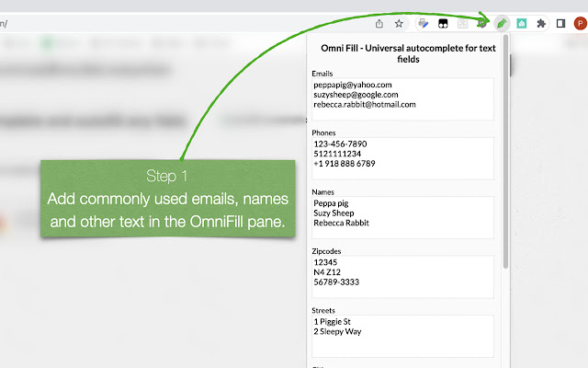The width and height of the screenshot is (588, 368).
Task: Click the zipcode 12345
Action: coord(325,262)
